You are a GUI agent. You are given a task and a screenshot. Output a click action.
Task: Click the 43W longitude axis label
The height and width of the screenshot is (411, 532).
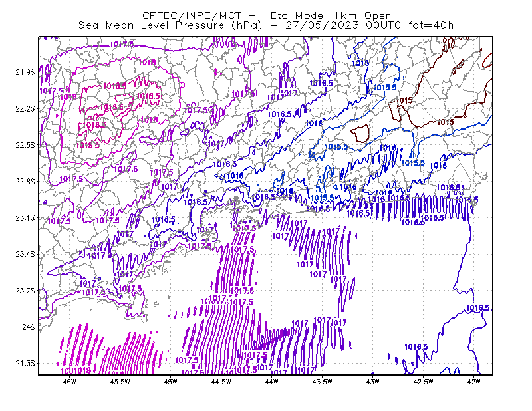pyautogui.click(x=372, y=382)
